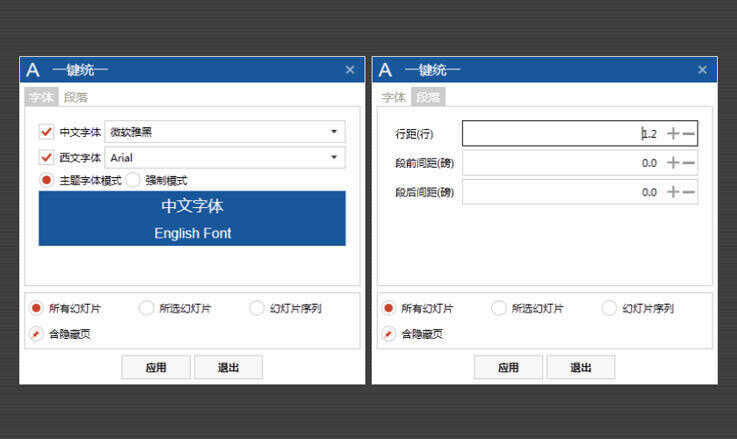Open the Arial western font dropdown
The width and height of the screenshot is (737, 439).
pos(225,157)
